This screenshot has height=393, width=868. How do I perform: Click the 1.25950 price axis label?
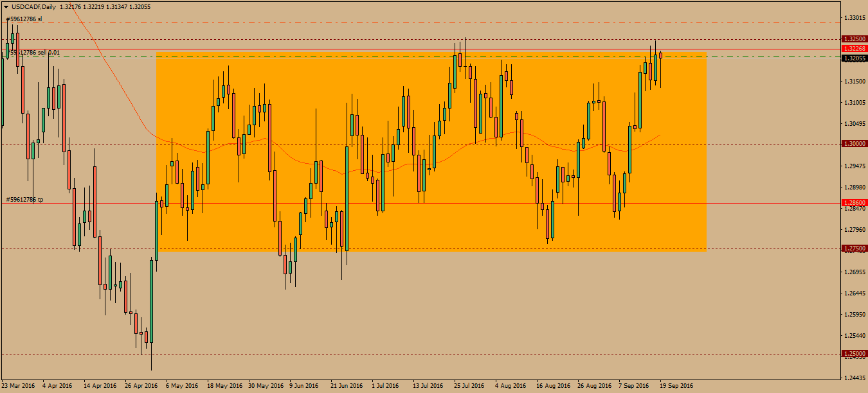click(x=854, y=315)
